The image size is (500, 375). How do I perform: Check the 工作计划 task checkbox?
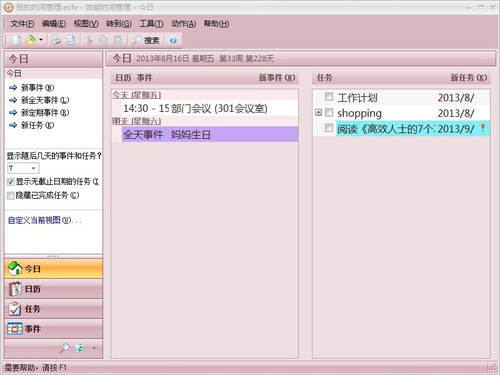[x=329, y=97]
